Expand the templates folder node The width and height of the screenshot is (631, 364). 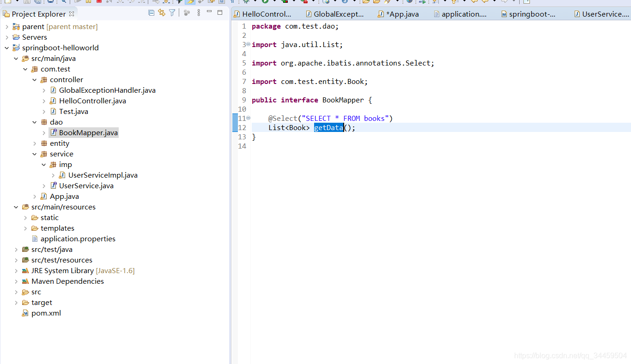pos(25,228)
